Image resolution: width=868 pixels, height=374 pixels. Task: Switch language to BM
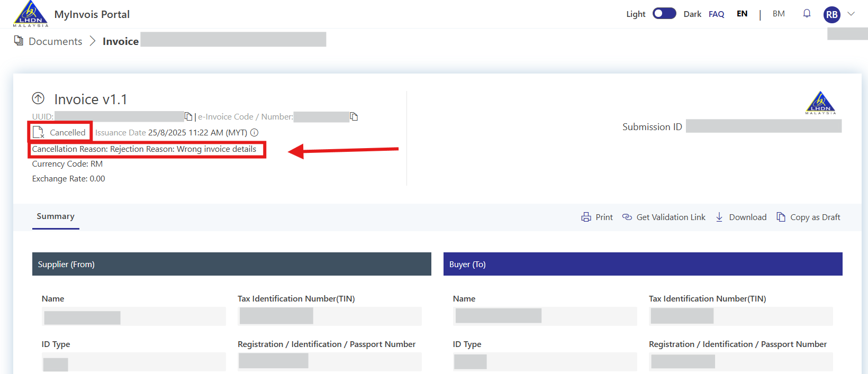point(779,14)
